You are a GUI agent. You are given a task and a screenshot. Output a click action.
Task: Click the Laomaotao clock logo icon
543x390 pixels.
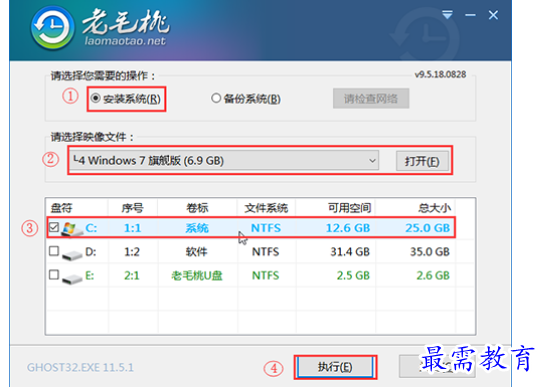(53, 28)
